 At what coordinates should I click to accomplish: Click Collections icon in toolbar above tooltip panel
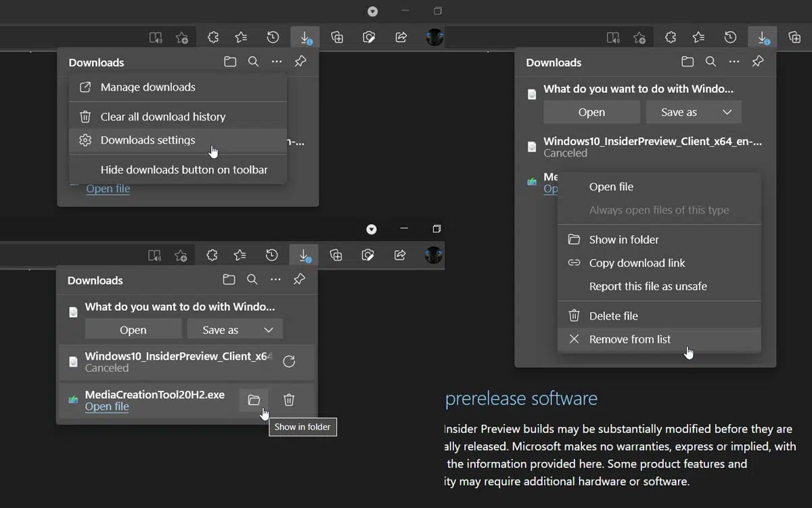pyautogui.click(x=336, y=255)
